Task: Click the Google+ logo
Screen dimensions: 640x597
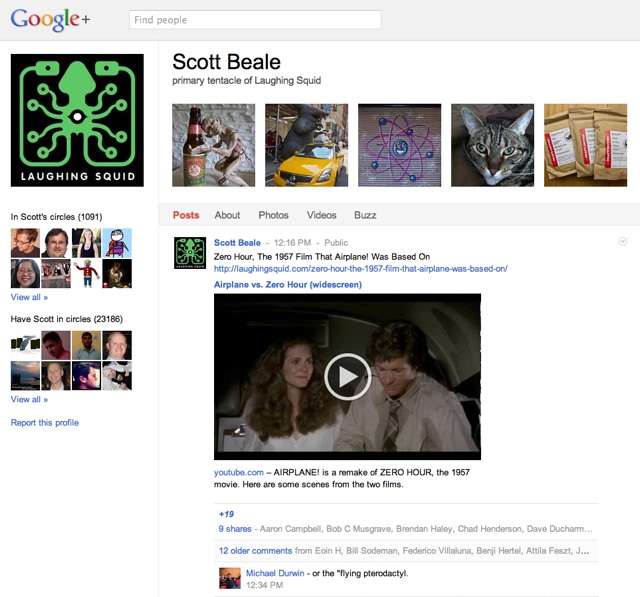Action: point(50,19)
